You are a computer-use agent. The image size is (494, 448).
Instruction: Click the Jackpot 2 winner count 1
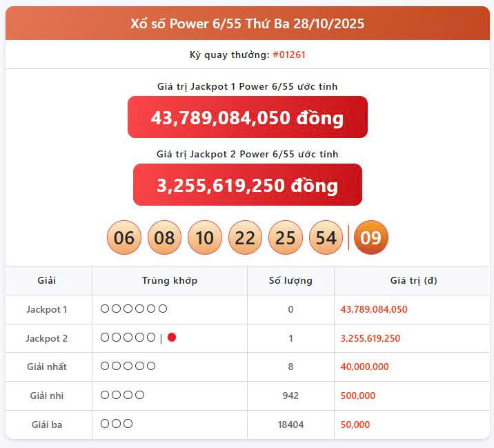[290, 338]
